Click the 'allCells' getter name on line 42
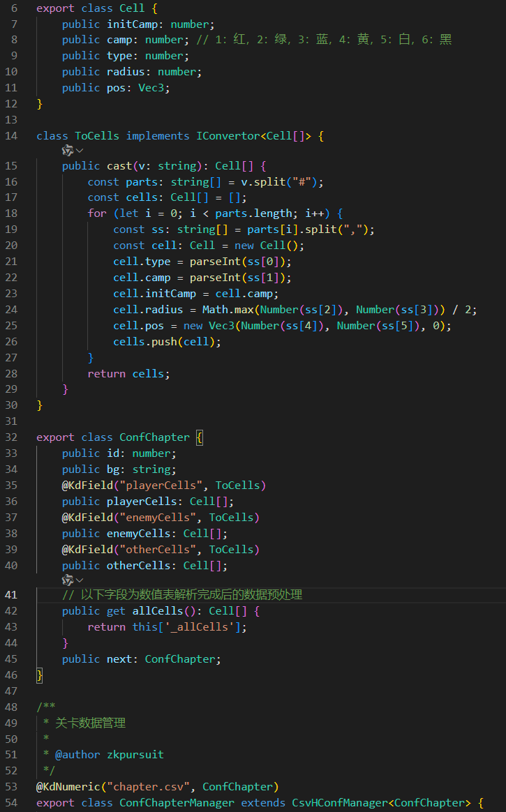 tap(158, 611)
